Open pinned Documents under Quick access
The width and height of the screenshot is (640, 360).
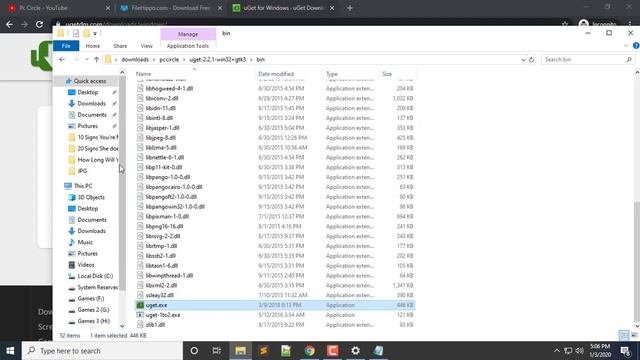tap(91, 115)
